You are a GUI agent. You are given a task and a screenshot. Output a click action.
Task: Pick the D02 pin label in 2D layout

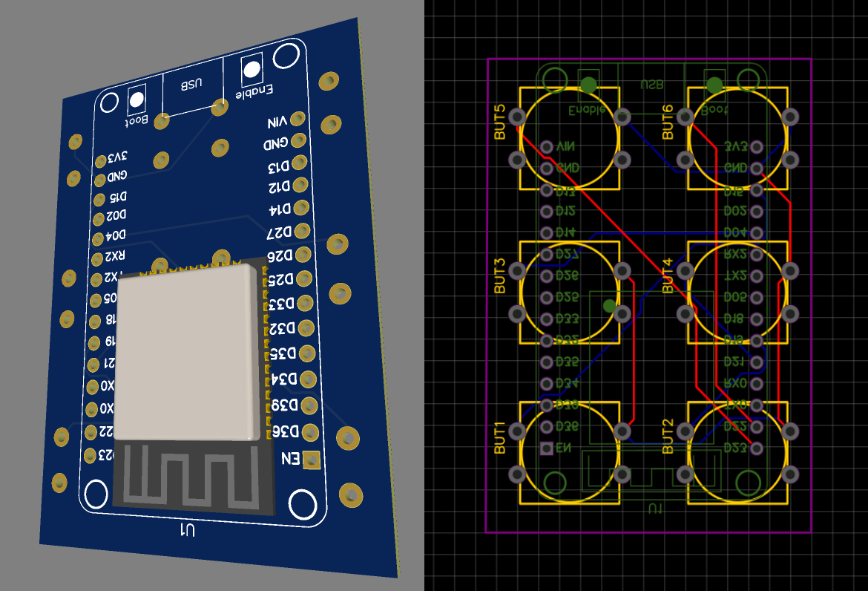point(735,211)
